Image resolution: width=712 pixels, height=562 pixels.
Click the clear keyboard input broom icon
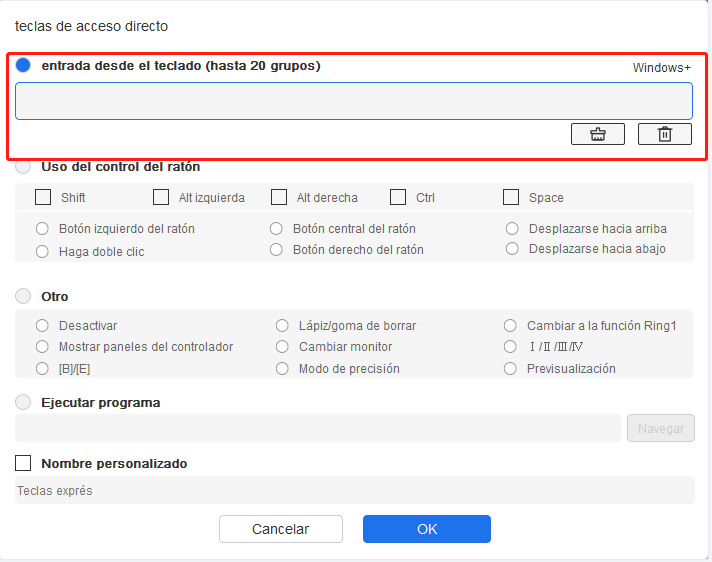597,134
